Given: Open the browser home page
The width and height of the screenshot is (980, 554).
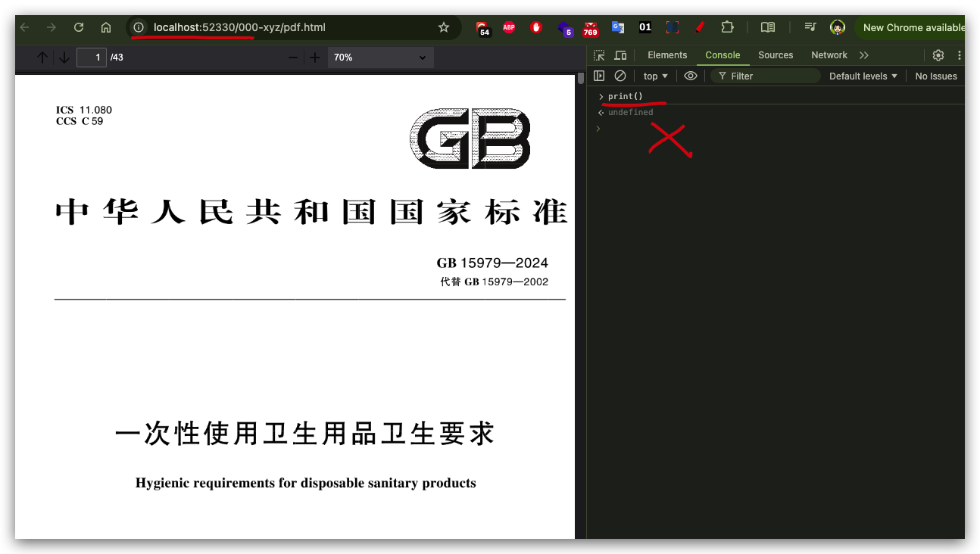Looking at the screenshot, I should click(106, 27).
